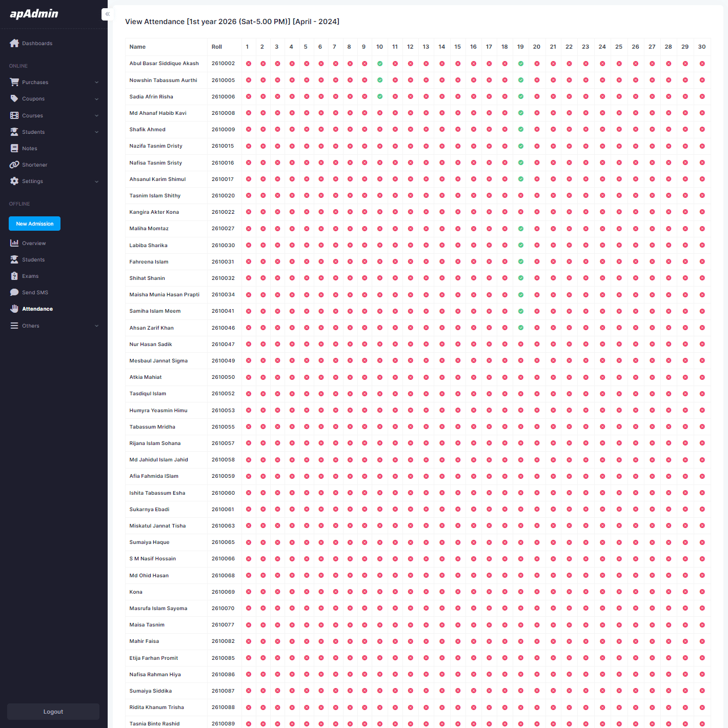The image size is (728, 728).
Task: Expand the Courses submenu arrow
Action: (x=96, y=115)
